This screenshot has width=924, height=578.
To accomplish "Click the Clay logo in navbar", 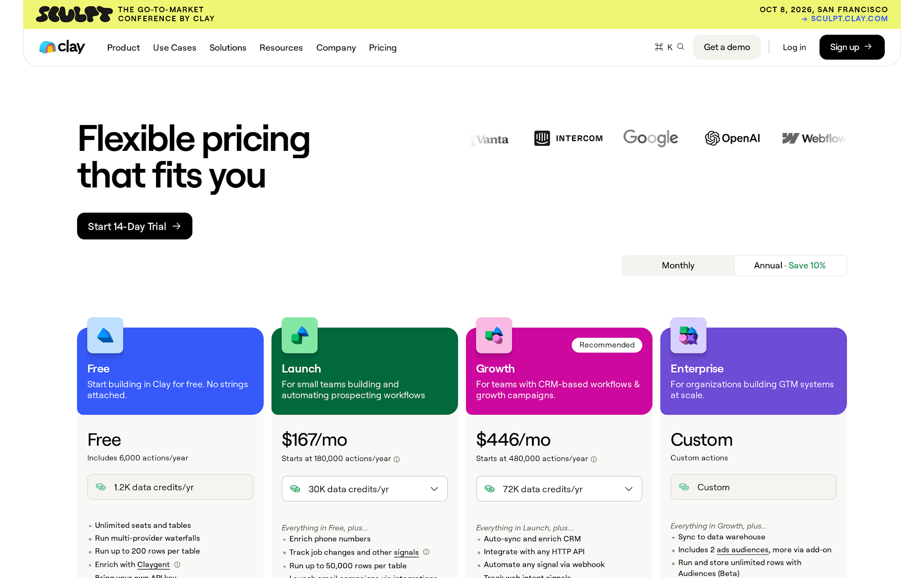I will tap(62, 47).
